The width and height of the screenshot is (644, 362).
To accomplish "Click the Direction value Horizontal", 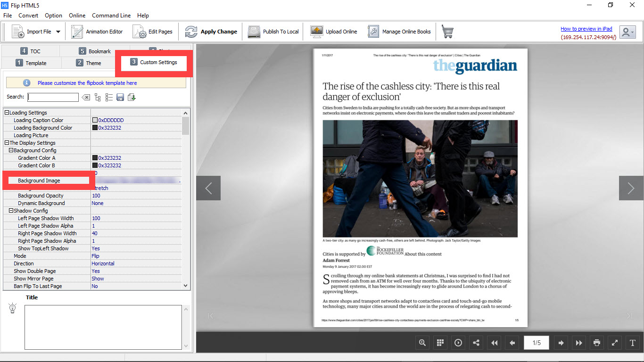I will point(103,263).
